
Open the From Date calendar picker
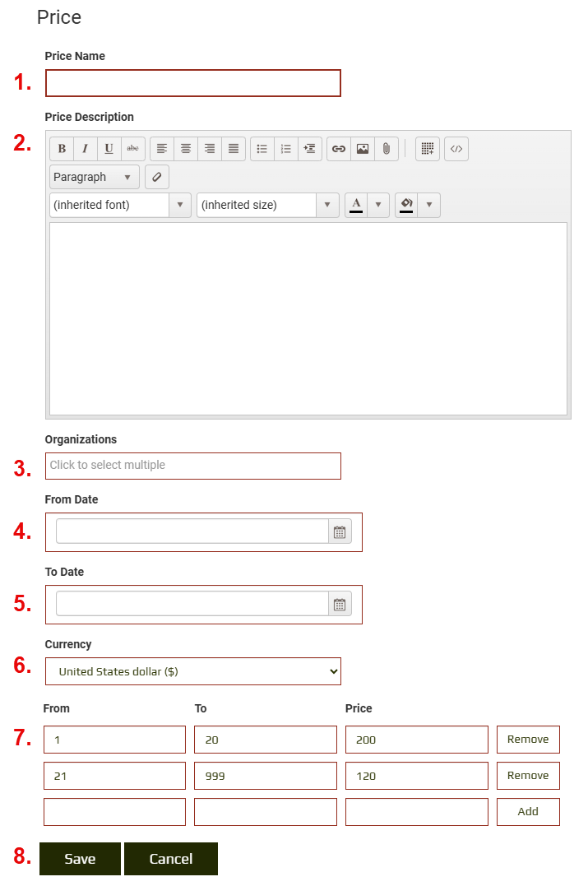340,532
